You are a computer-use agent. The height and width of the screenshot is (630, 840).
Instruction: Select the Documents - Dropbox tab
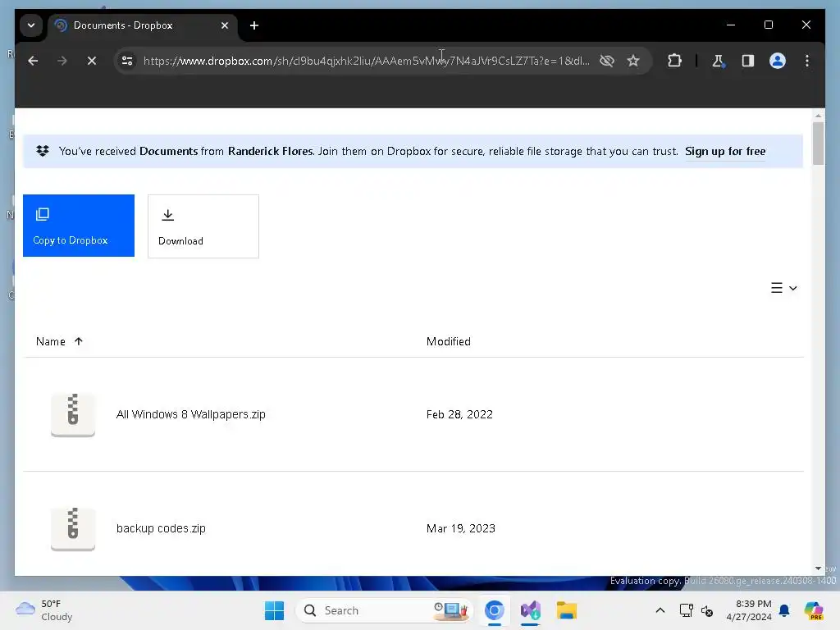pos(143,25)
